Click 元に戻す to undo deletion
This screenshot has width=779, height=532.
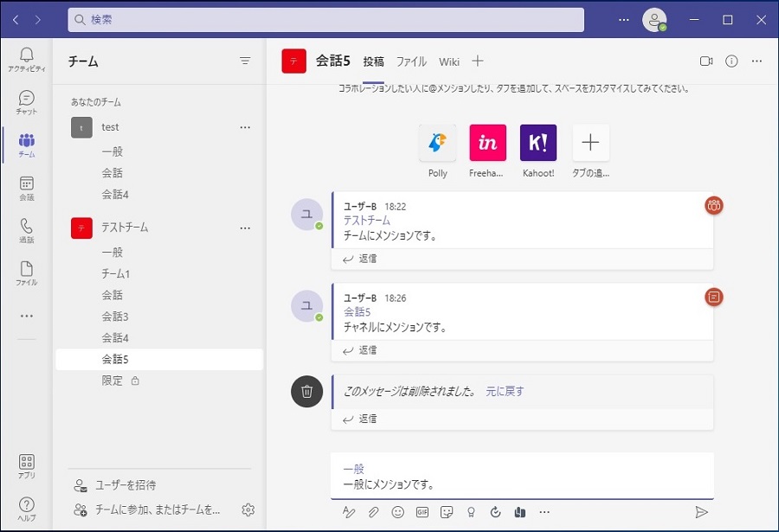pyautogui.click(x=505, y=391)
